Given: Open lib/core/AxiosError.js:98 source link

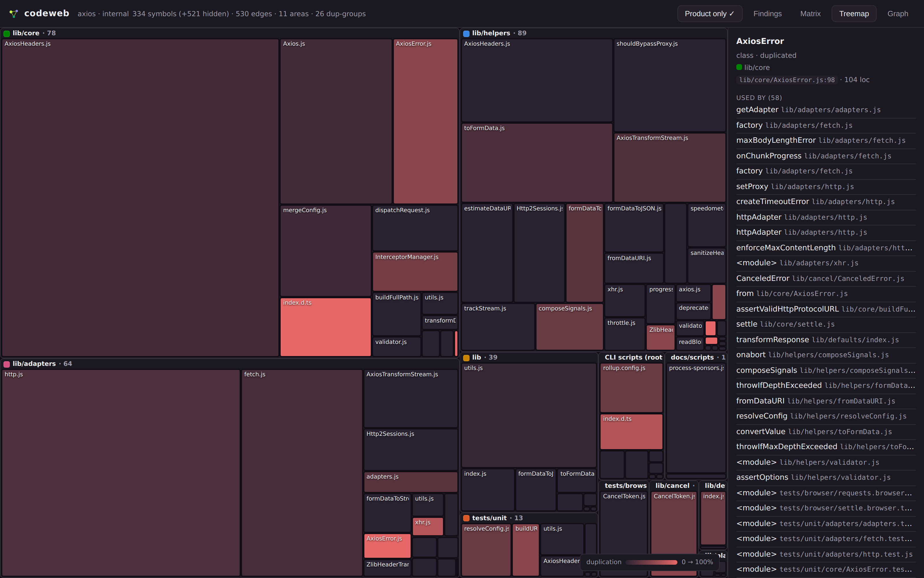Looking at the screenshot, I should pos(787,80).
